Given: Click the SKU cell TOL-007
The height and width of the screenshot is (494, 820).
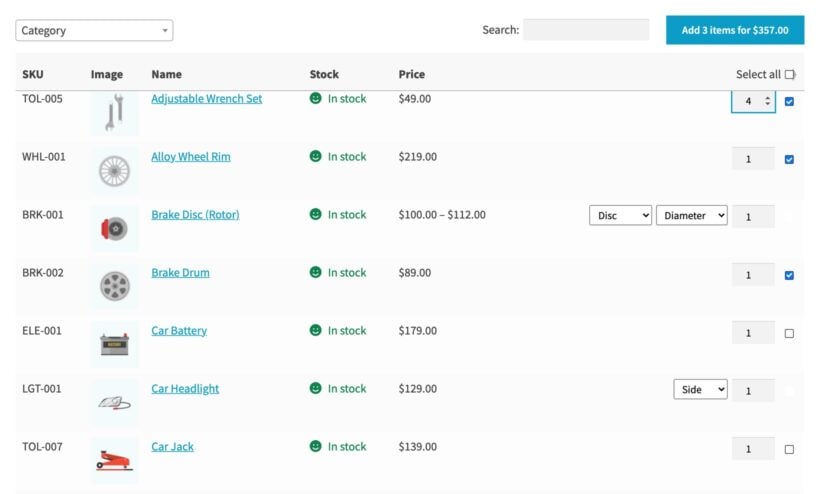Looking at the screenshot, I should point(42,447).
